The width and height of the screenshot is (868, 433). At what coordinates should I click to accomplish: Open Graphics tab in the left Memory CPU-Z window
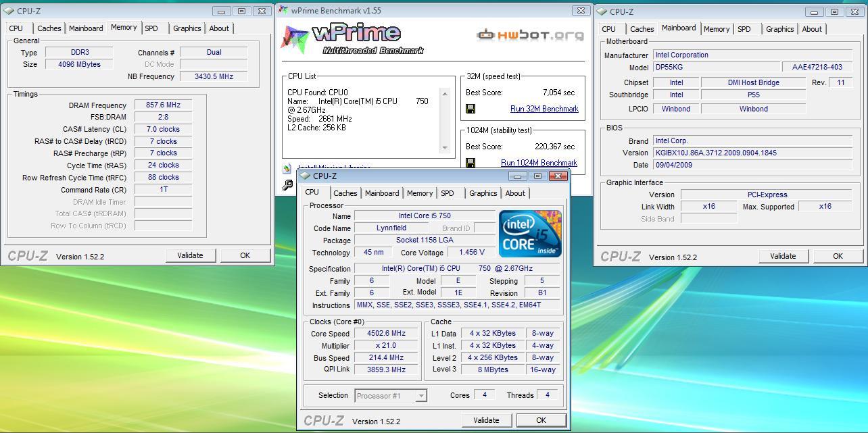(x=187, y=28)
